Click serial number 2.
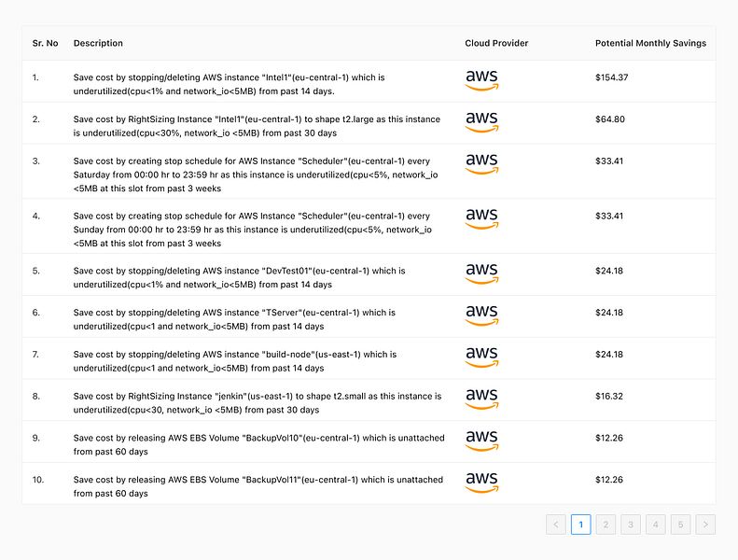The height and width of the screenshot is (560, 738). [x=35, y=119]
